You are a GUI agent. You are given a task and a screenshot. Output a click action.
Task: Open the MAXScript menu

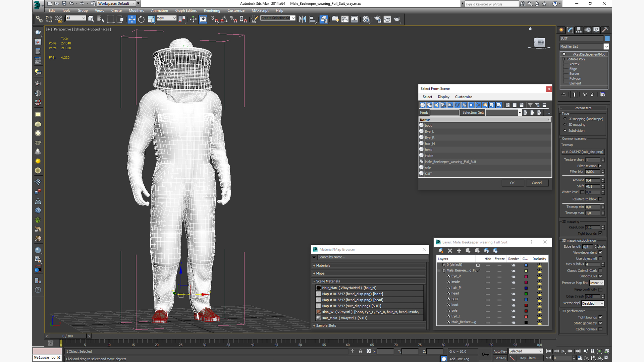tap(260, 10)
